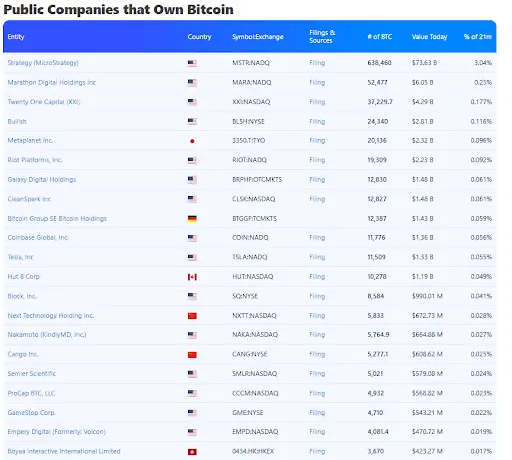Open the Bullish entity link
Screen dimensions: 512x460
click(x=17, y=121)
